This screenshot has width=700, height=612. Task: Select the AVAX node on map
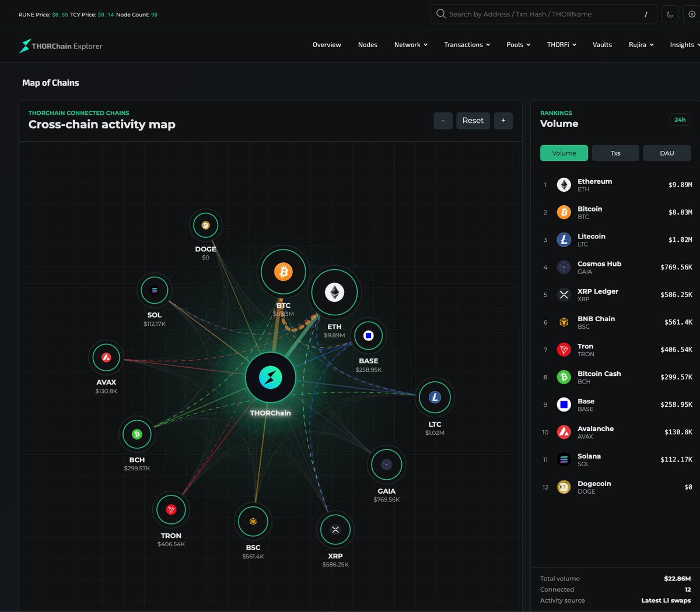pyautogui.click(x=106, y=357)
